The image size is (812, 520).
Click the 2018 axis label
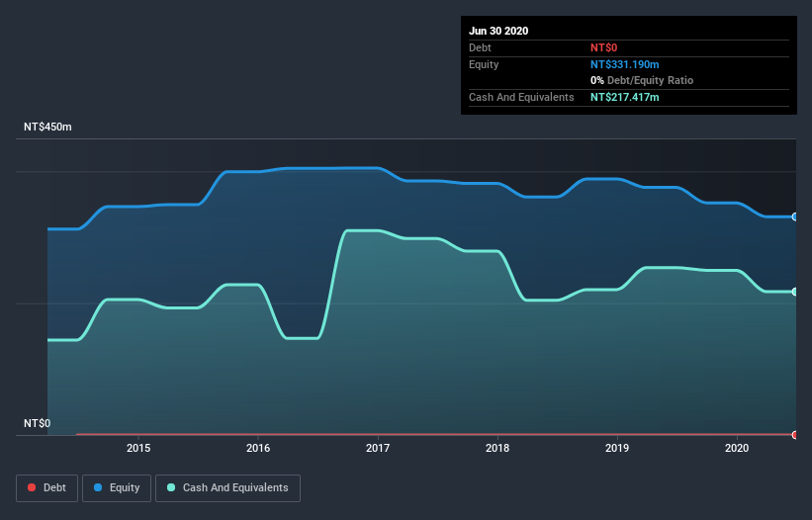(497, 448)
